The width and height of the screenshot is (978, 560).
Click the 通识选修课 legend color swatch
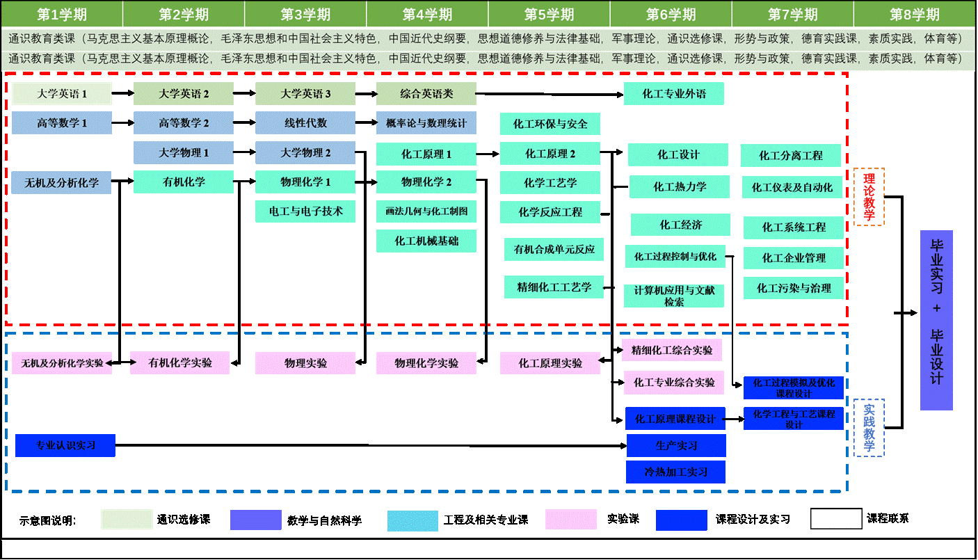point(127,520)
